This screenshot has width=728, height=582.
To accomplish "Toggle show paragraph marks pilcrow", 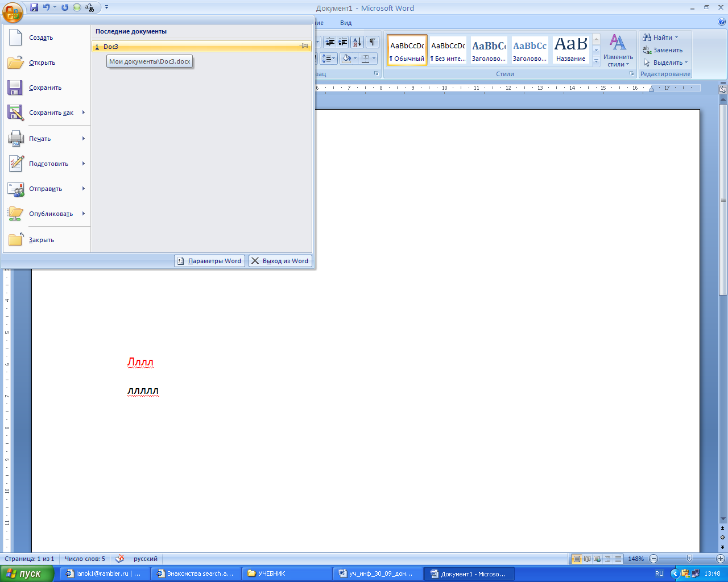I will point(373,42).
